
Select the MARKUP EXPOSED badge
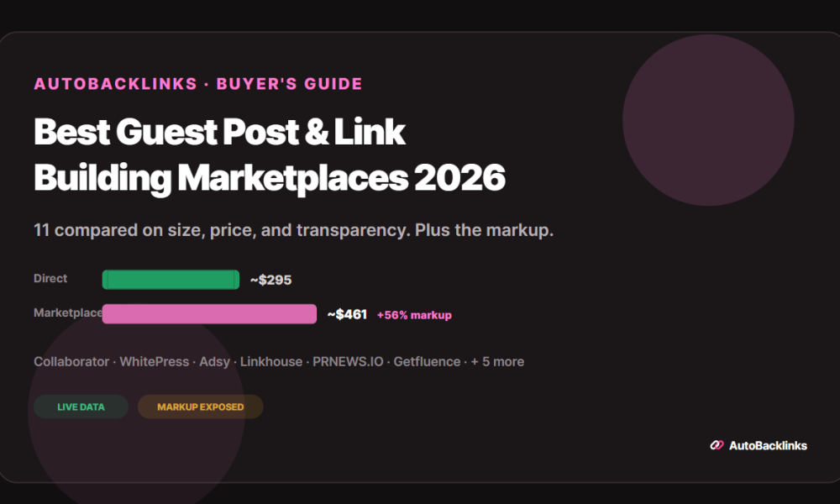tap(201, 407)
